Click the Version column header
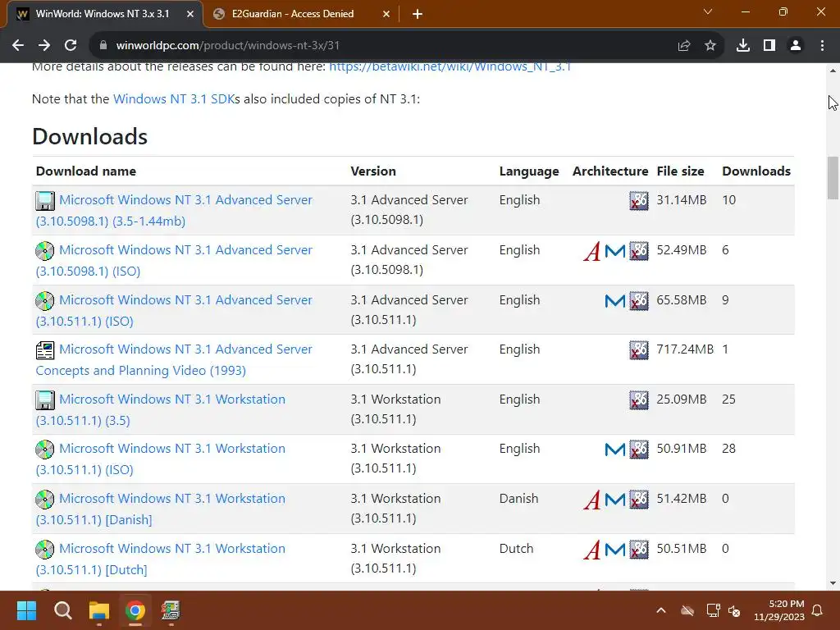 (x=373, y=171)
